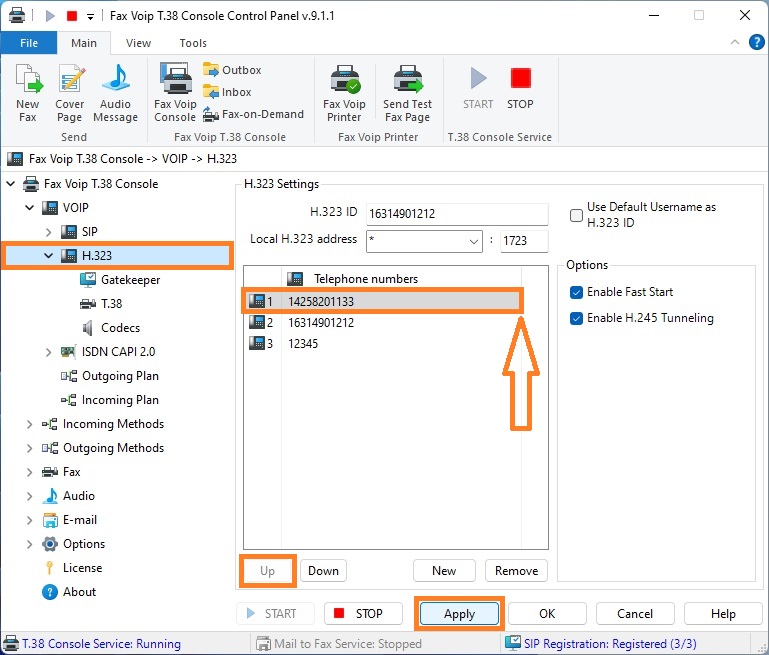Click the Mail to Fax Service status icon
Image resolution: width=769 pixels, height=655 pixels.
point(264,644)
